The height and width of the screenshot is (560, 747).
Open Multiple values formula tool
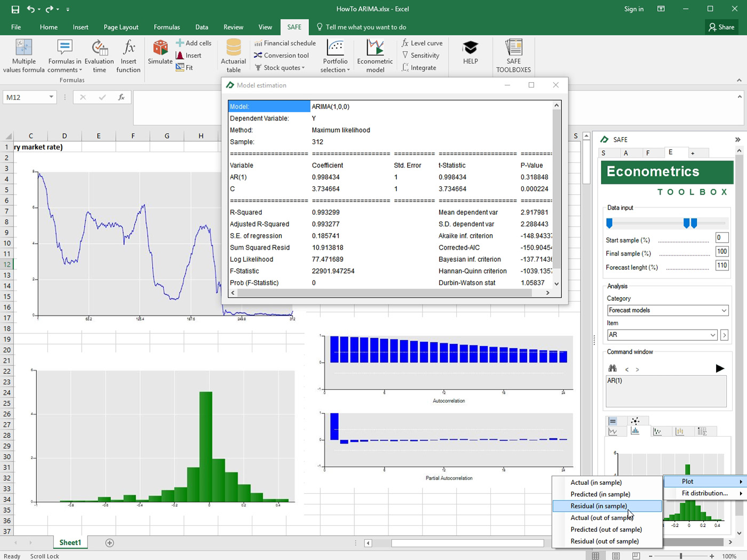[x=24, y=55]
